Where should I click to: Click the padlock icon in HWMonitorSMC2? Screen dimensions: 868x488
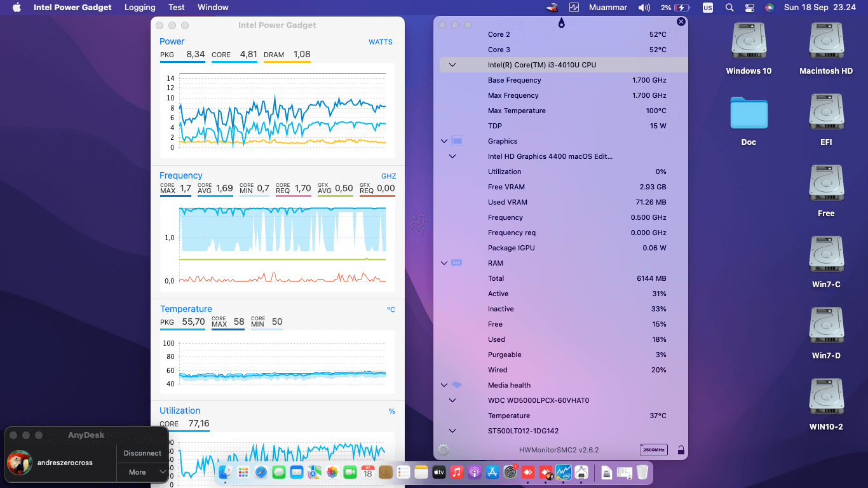coord(681,450)
